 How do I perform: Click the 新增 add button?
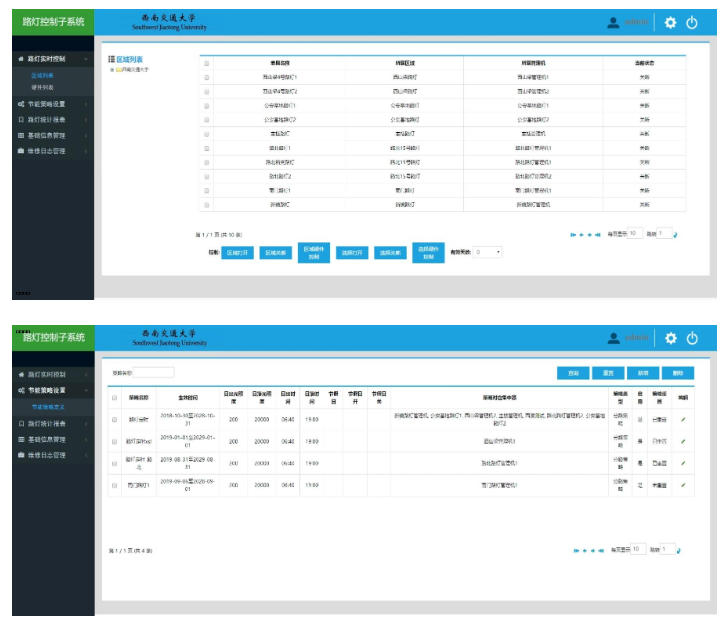643,373
